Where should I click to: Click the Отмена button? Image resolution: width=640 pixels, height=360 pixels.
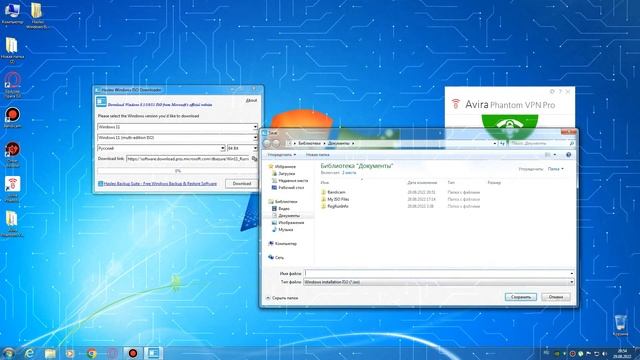click(x=556, y=297)
